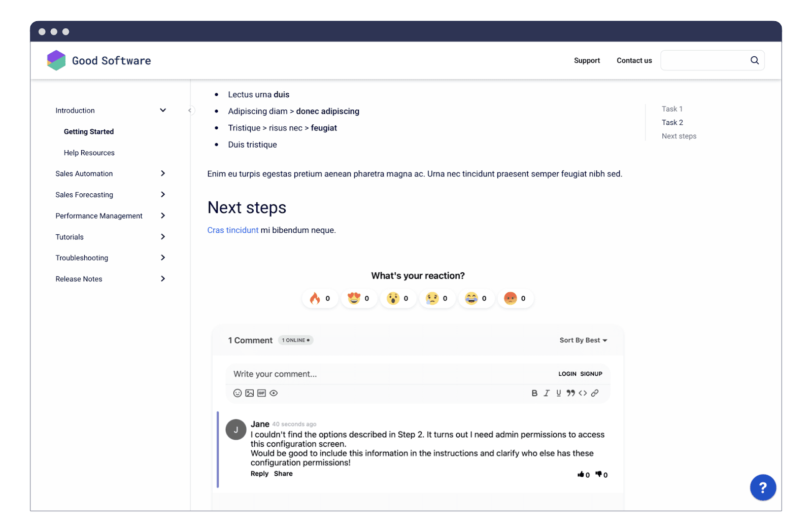The height and width of the screenshot is (531, 812).
Task: Open the blue help question mark button
Action: tap(762, 487)
